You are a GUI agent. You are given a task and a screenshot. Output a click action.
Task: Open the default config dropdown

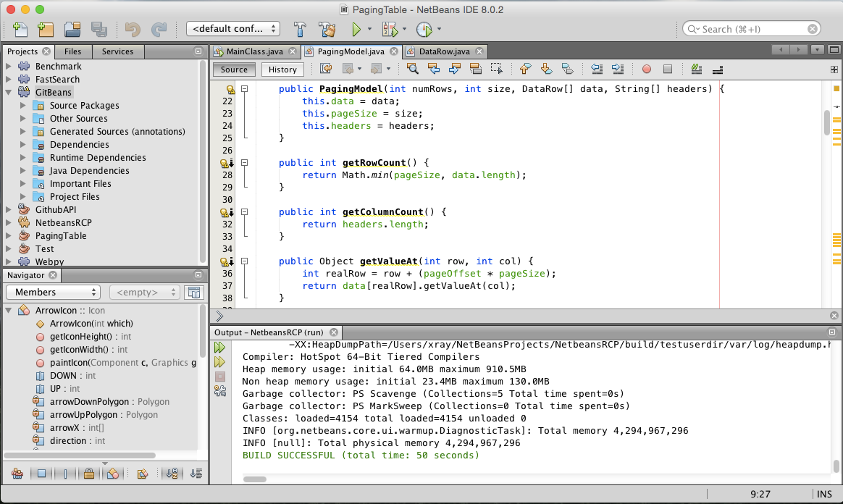click(x=233, y=28)
